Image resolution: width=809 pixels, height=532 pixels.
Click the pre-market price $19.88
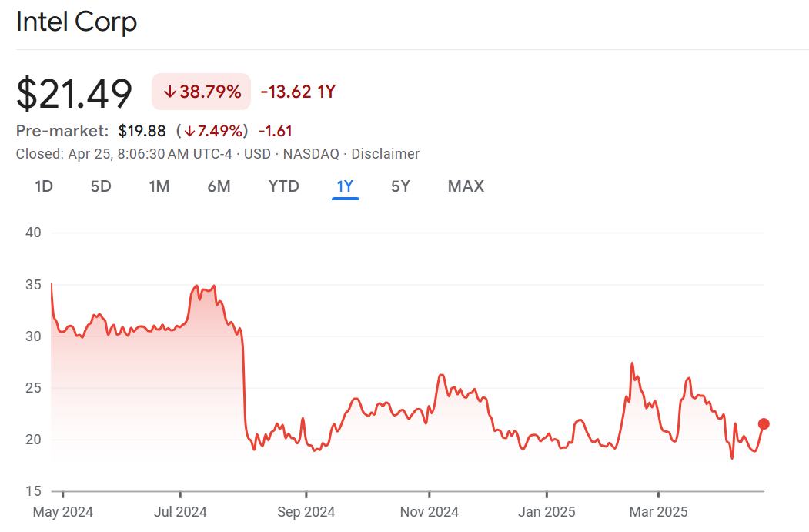142,131
